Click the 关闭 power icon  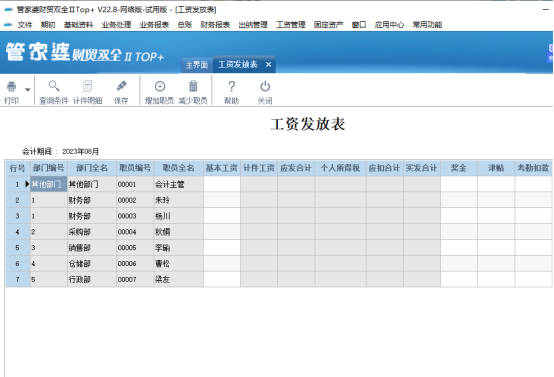pyautogui.click(x=265, y=86)
